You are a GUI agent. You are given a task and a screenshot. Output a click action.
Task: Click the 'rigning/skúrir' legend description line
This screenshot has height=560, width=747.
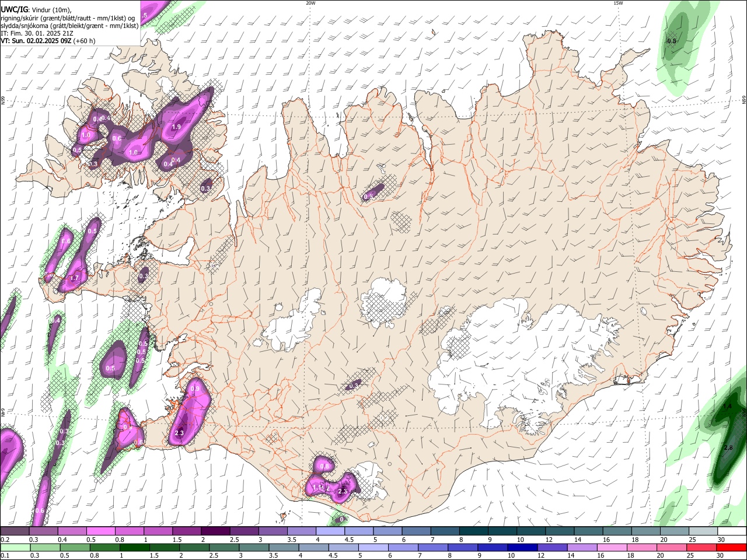tap(67, 18)
